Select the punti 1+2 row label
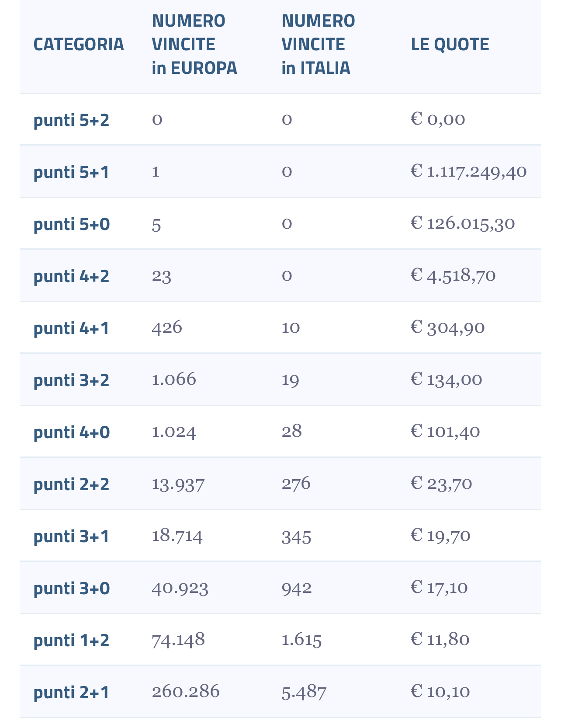The width and height of the screenshot is (561, 728). click(x=71, y=641)
